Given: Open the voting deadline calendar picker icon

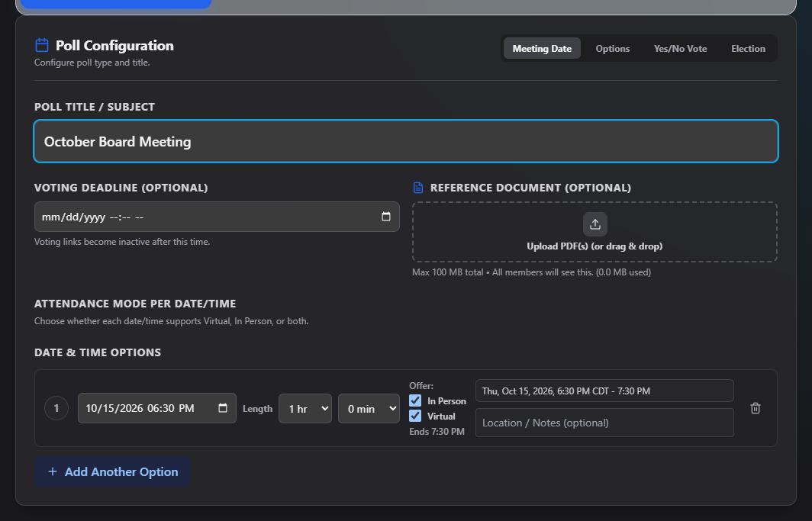Looking at the screenshot, I should pos(386,217).
